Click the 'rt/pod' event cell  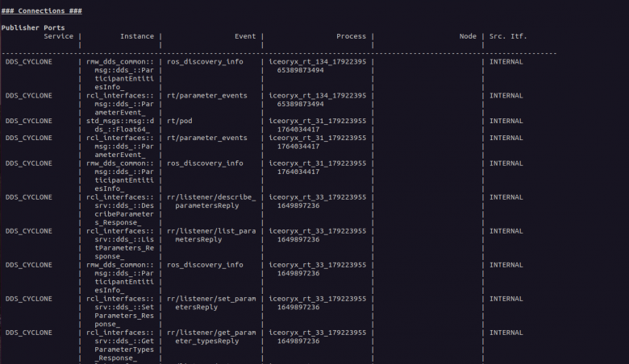(x=179, y=121)
